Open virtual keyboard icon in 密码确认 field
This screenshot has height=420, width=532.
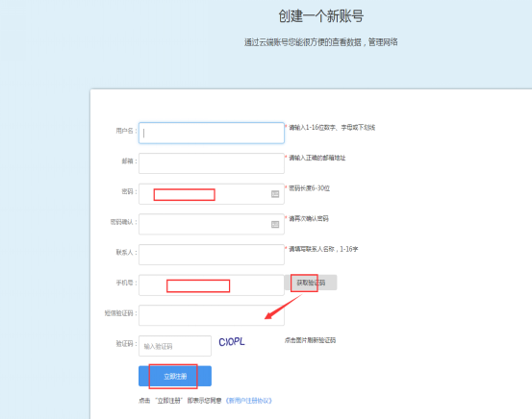click(275, 224)
